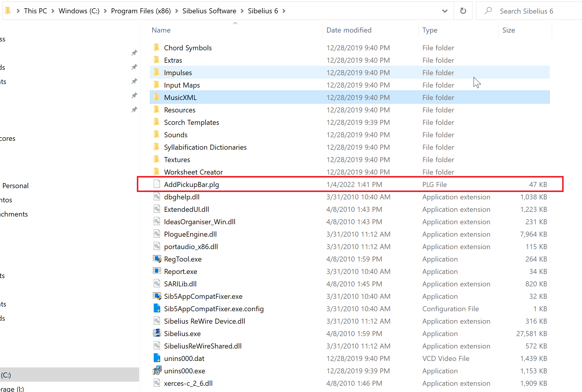
Task: Expand the chevron after Sibelius 6
Action: [284, 11]
